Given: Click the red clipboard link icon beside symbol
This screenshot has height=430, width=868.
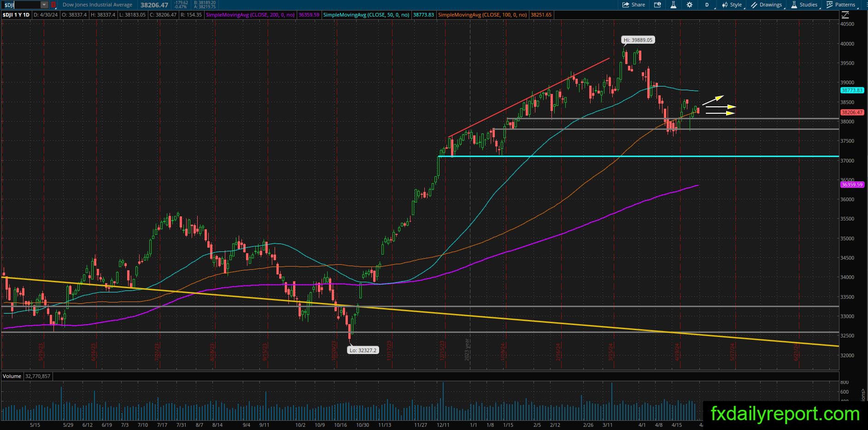Looking at the screenshot, I should tap(53, 5).
